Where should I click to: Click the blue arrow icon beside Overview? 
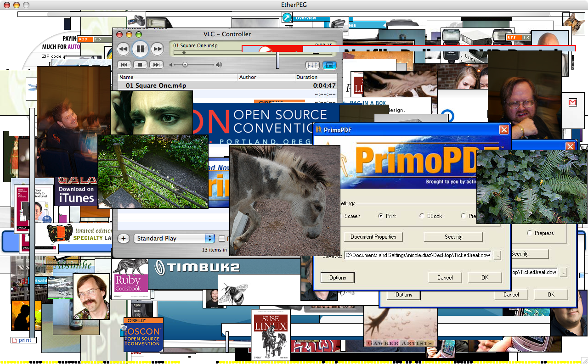pos(287,18)
